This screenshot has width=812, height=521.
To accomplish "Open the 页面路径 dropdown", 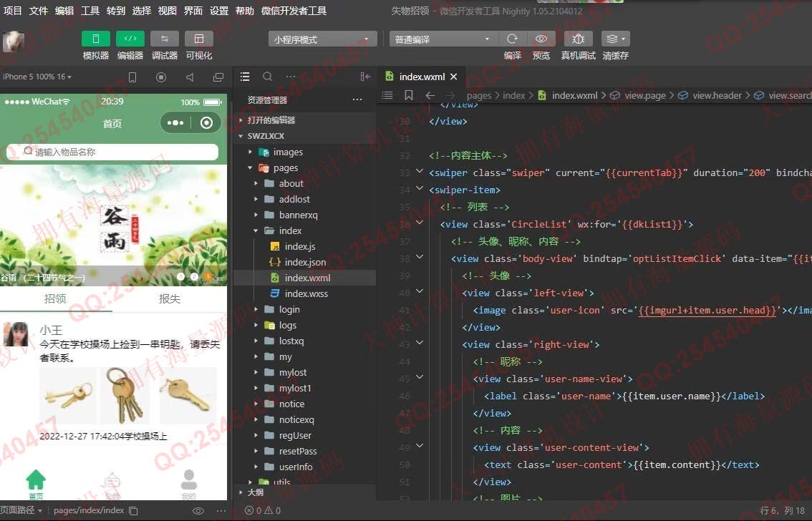I will (x=21, y=510).
